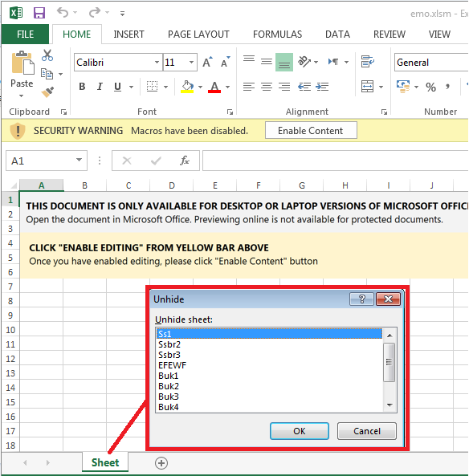The image size is (469, 476).
Task: Open Font settings dialog launcher
Action: click(x=230, y=112)
